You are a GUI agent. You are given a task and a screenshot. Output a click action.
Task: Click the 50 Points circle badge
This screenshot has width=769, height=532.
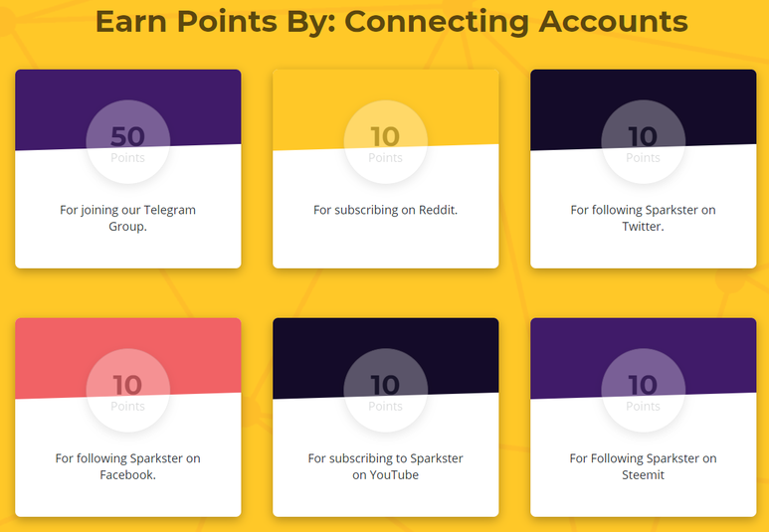click(128, 142)
